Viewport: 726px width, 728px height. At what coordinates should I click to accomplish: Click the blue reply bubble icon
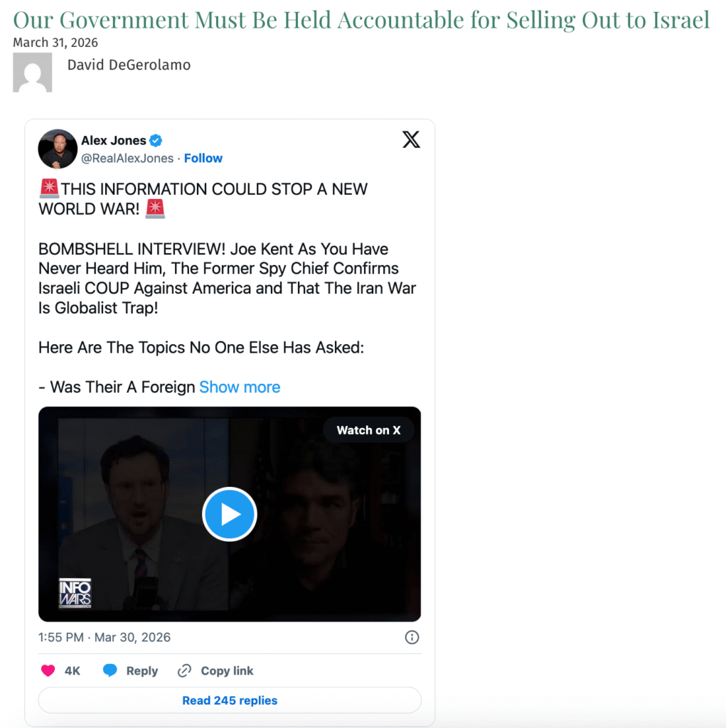coord(110,670)
